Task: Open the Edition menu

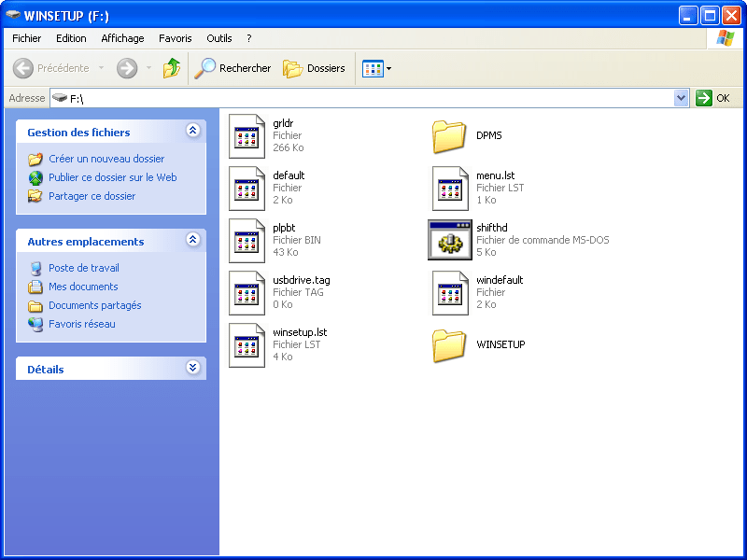Action: click(71, 38)
